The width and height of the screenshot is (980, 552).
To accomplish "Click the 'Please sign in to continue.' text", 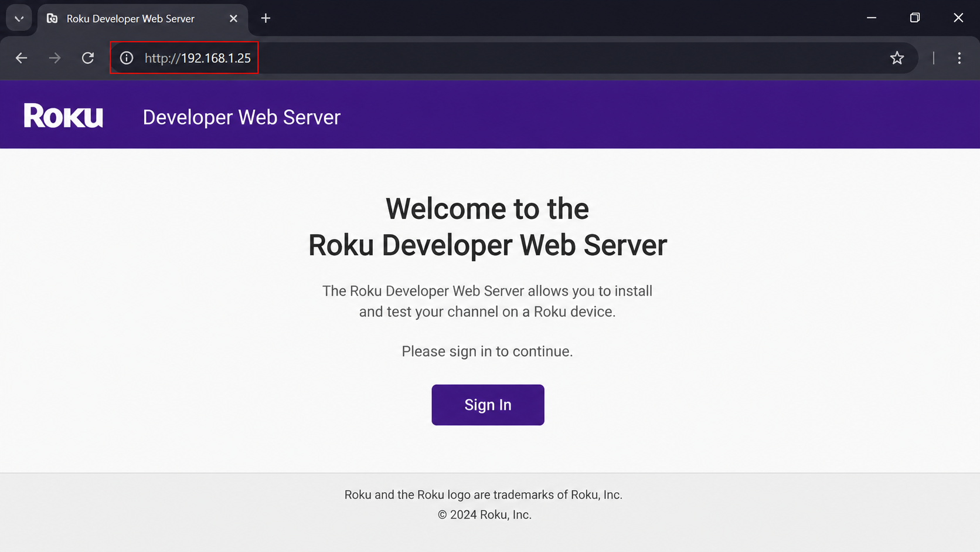I will pyautogui.click(x=487, y=351).
